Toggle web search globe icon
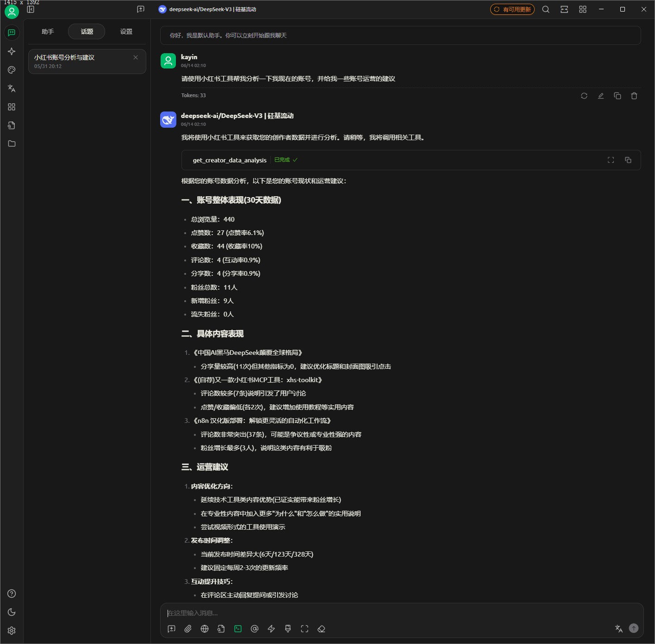Viewport: 655px width, 644px height. click(x=205, y=629)
